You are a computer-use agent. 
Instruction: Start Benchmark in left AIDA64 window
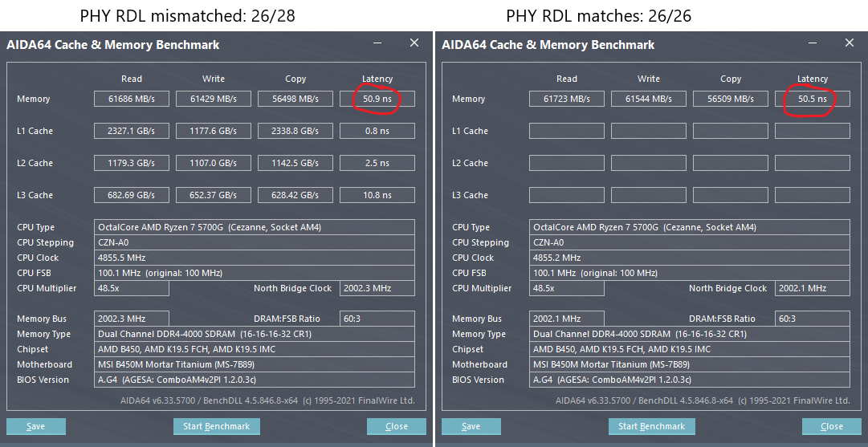(217, 426)
